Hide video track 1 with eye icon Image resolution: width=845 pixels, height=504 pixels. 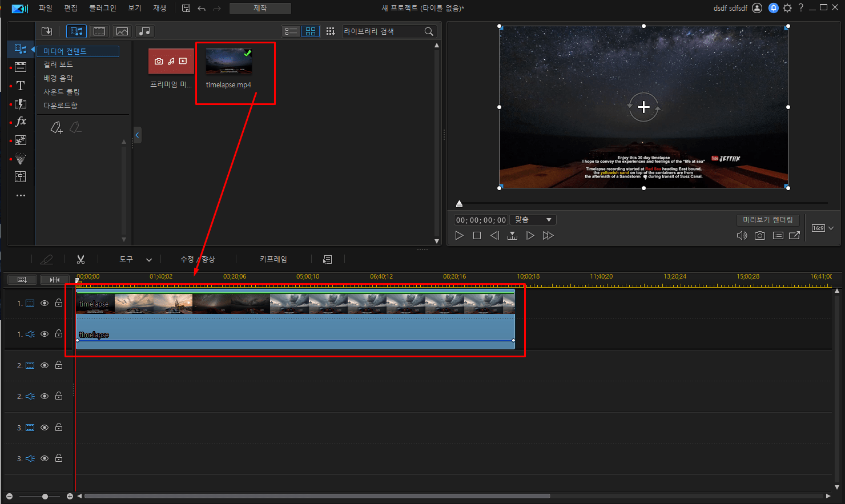(x=45, y=303)
